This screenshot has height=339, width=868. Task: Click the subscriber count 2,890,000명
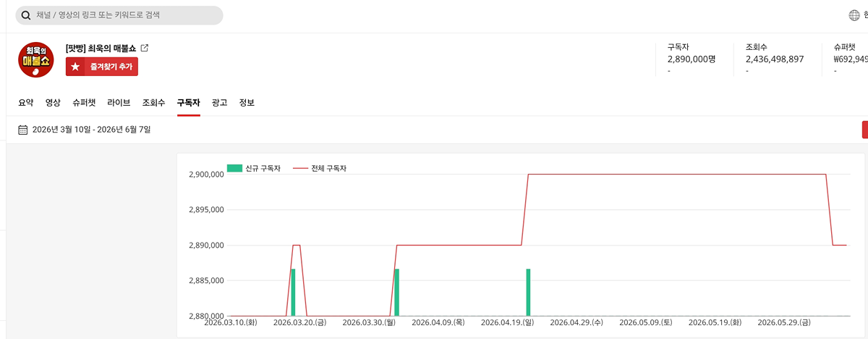(691, 59)
